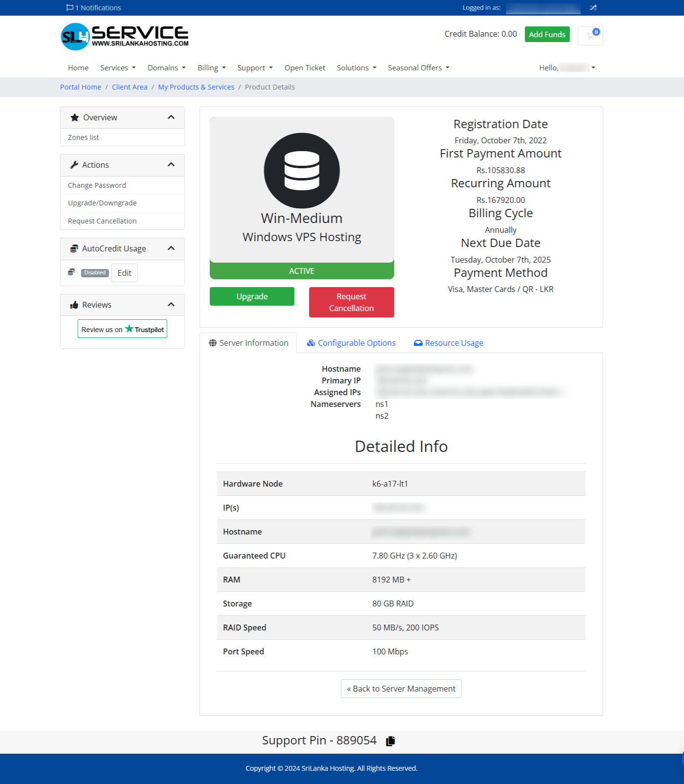Image resolution: width=684 pixels, height=784 pixels.
Task: Click the nameserver ns2 entry
Action: coord(382,416)
